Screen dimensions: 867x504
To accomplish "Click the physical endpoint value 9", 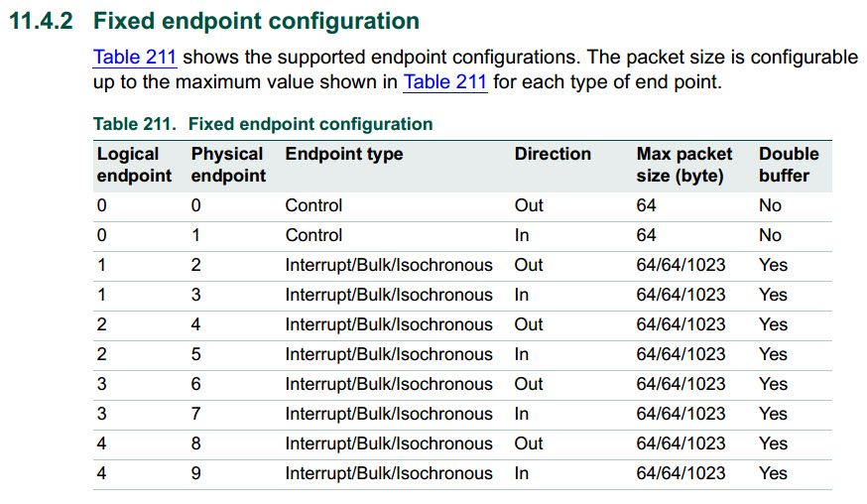I will 195,473.
